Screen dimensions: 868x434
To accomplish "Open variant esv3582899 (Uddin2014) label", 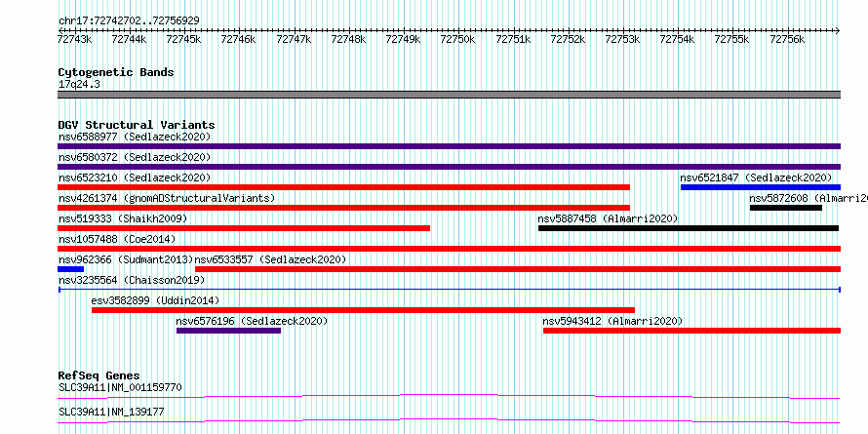I will point(155,300).
